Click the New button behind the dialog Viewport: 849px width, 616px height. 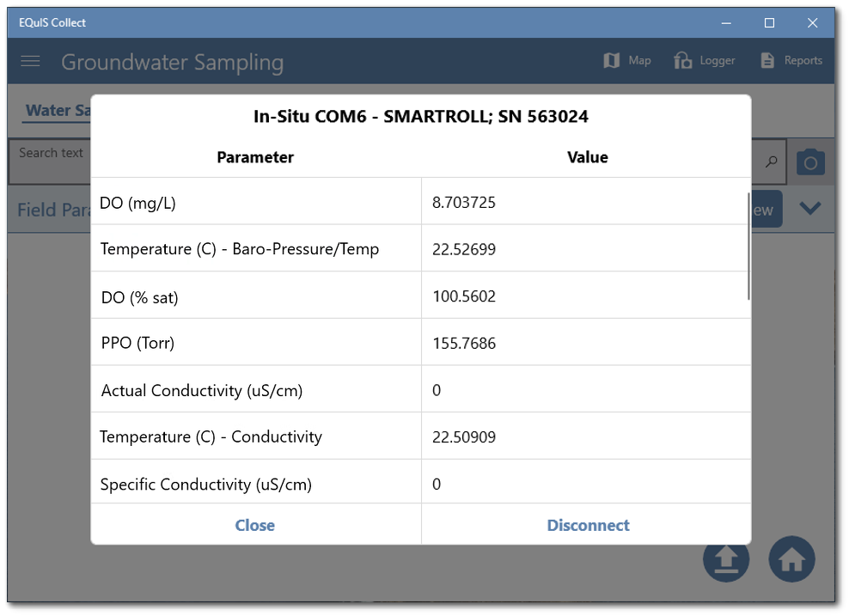coord(764,208)
